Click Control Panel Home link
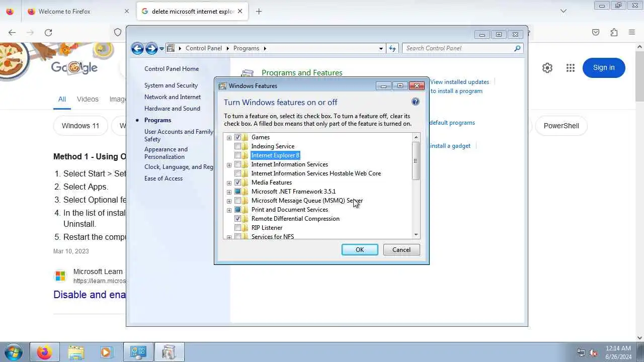This screenshot has width=644, height=362. click(x=172, y=69)
